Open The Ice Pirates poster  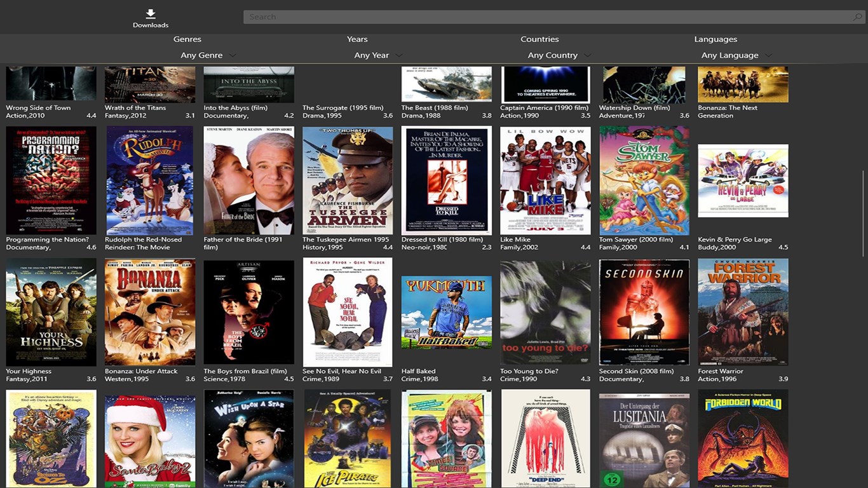[348, 439]
